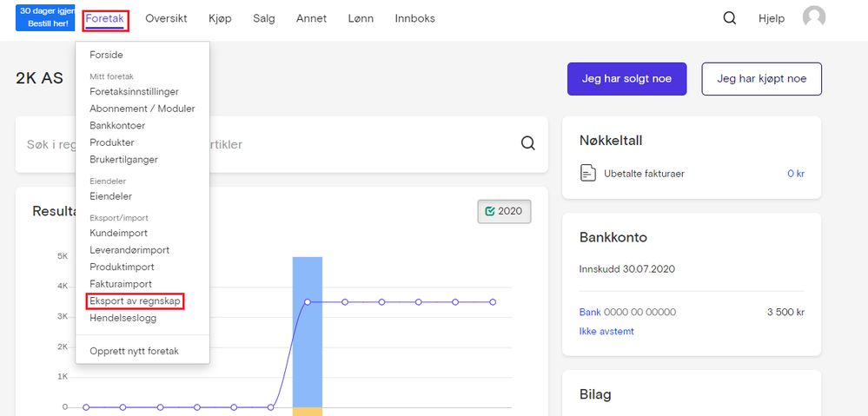Click the unpaid invoices document icon

pyautogui.click(x=588, y=173)
